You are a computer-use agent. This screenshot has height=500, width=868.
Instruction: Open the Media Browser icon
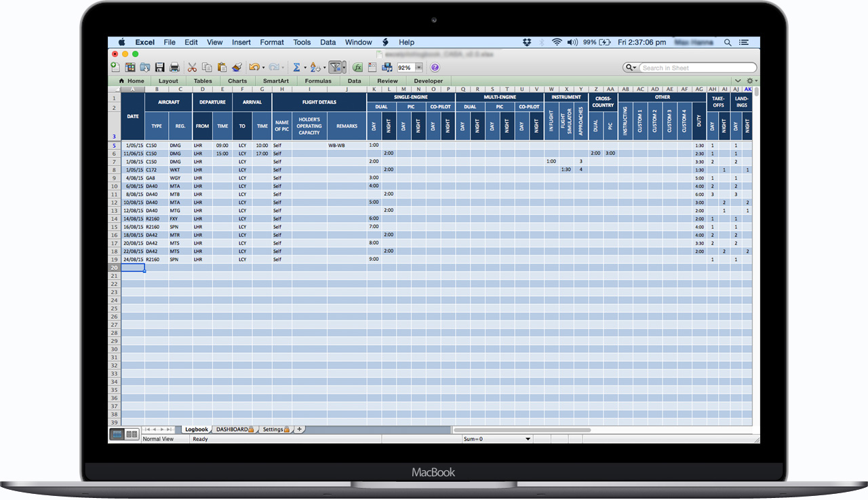click(x=387, y=67)
